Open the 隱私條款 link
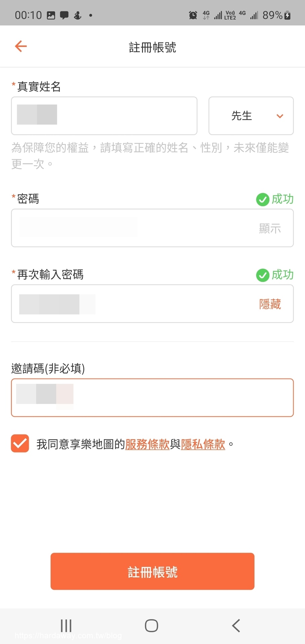This screenshot has height=644, width=305. tap(203, 444)
